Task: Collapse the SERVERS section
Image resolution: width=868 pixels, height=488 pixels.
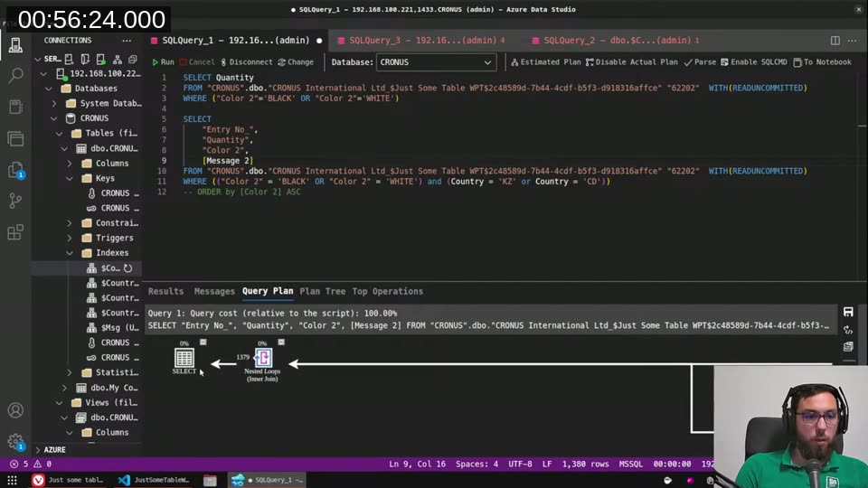Action: tap(38, 59)
